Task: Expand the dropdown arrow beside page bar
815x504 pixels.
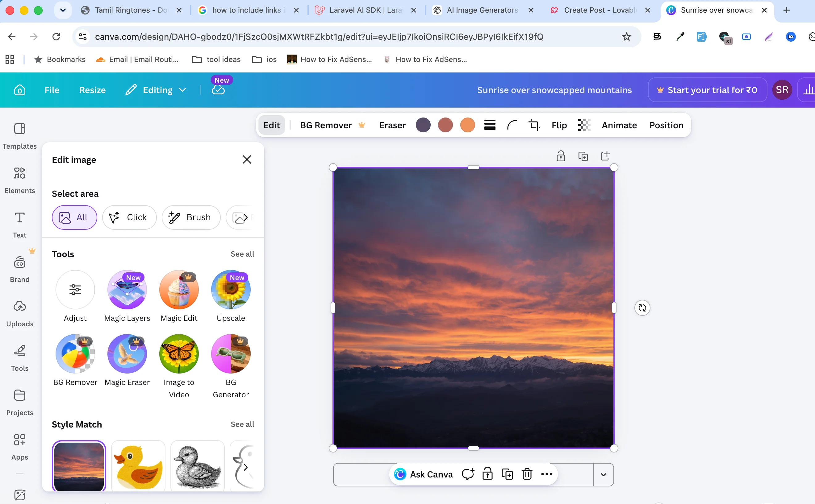Action: click(x=603, y=474)
